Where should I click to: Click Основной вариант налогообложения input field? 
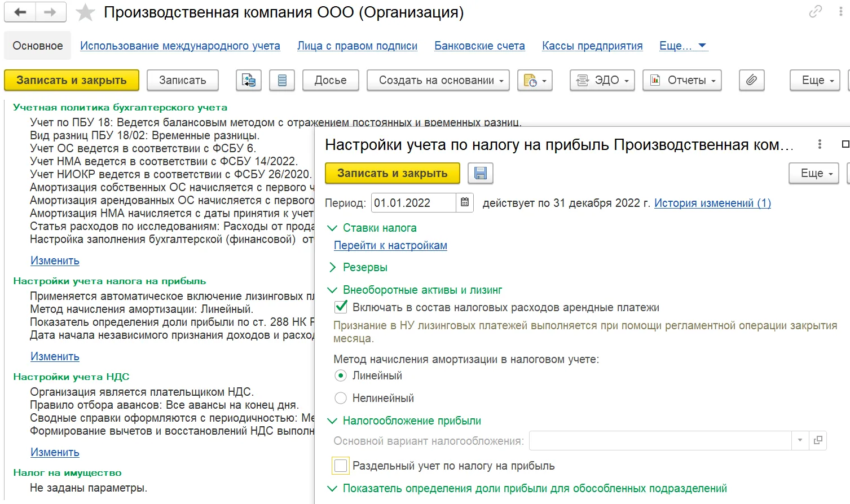coord(660,441)
